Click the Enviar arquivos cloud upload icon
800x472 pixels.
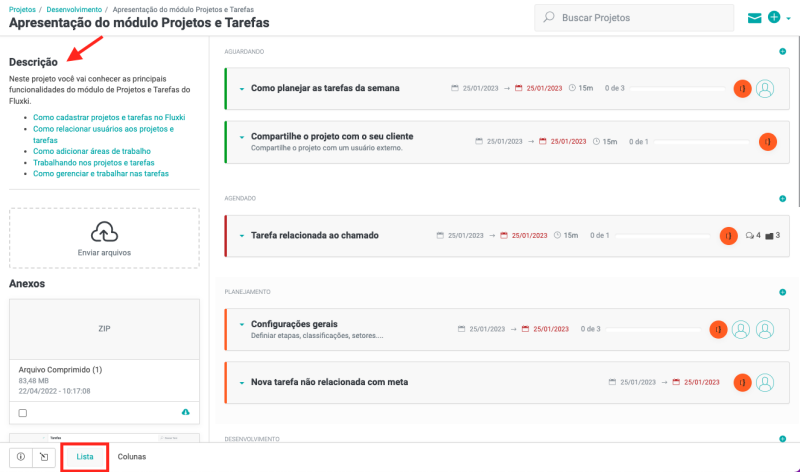(x=104, y=233)
